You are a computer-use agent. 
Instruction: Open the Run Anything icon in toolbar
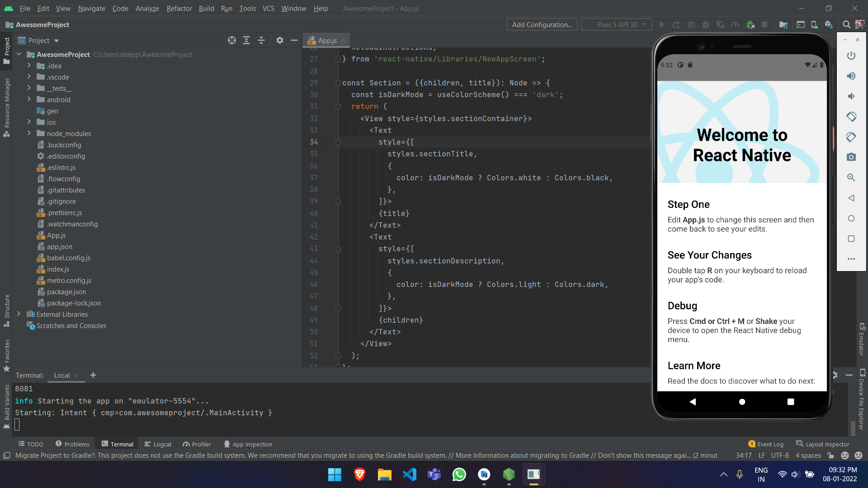[801, 25]
